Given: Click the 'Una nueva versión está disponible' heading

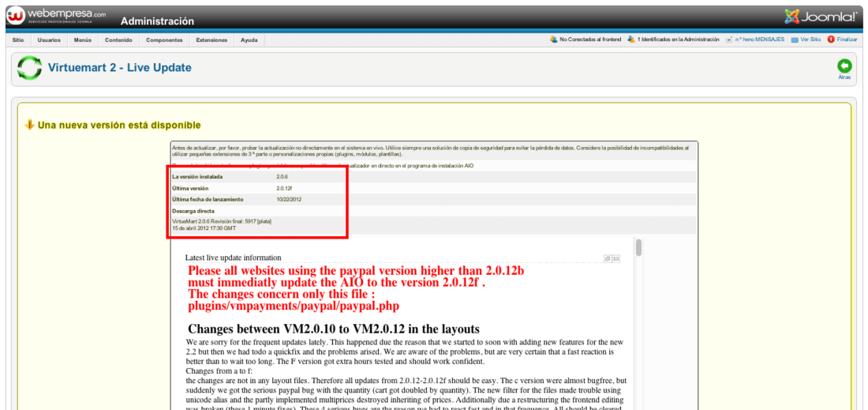Looking at the screenshot, I should point(119,126).
